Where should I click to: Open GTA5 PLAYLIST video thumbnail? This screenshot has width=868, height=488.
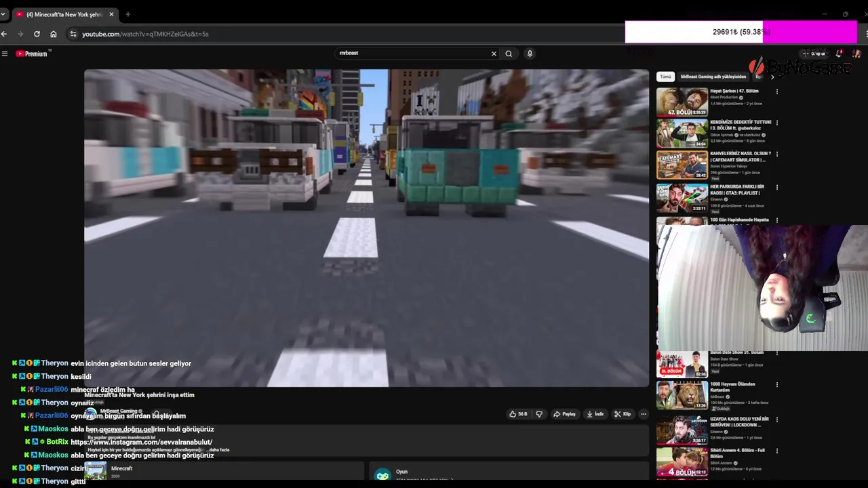coord(682,198)
